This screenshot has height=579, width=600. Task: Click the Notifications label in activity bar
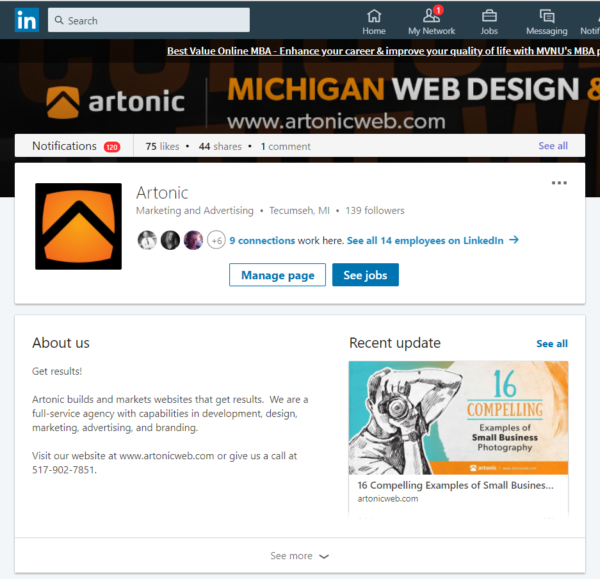pyautogui.click(x=64, y=146)
